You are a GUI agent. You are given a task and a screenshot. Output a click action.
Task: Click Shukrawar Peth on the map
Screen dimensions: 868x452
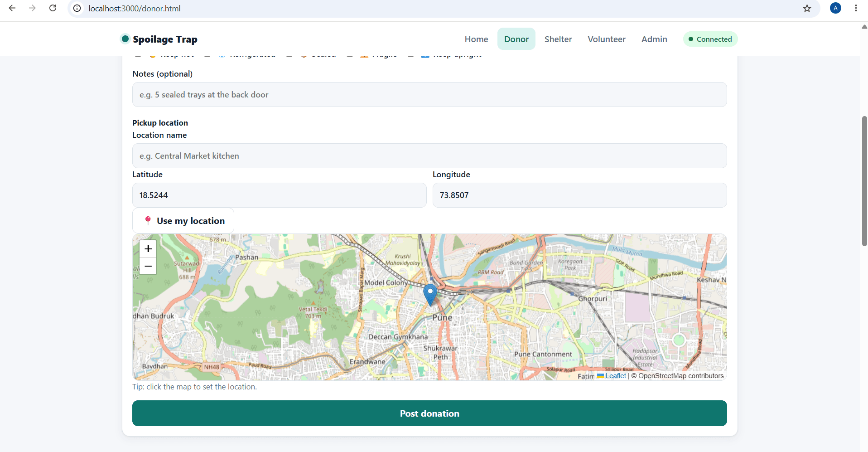[440, 353]
